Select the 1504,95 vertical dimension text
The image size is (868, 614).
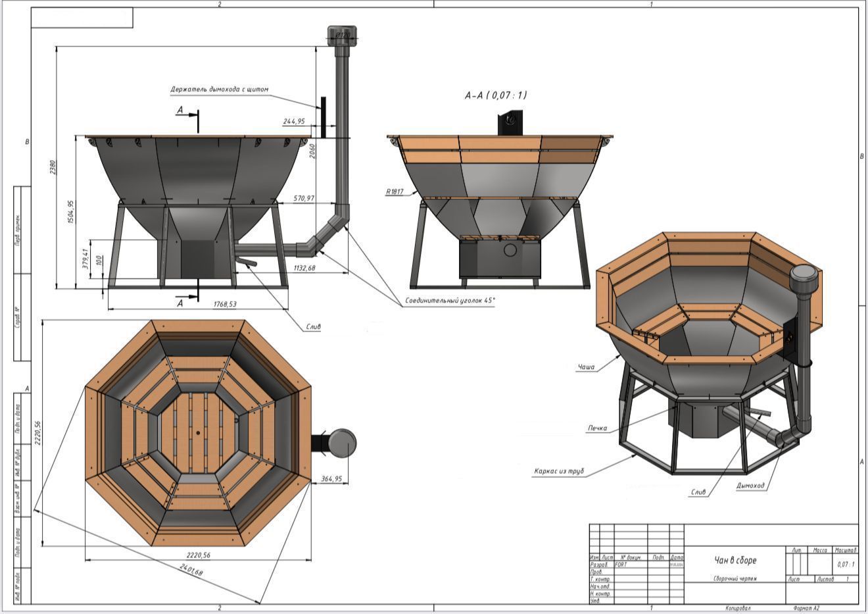coord(72,212)
